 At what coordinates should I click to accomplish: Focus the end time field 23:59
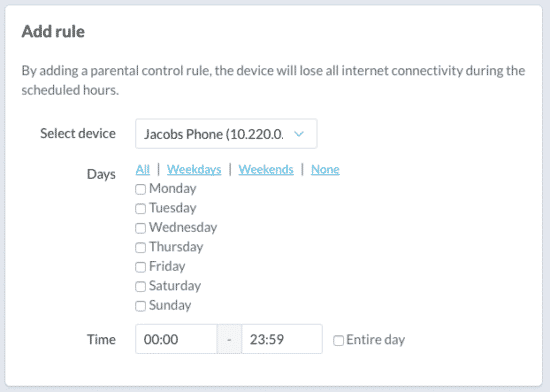tap(282, 339)
